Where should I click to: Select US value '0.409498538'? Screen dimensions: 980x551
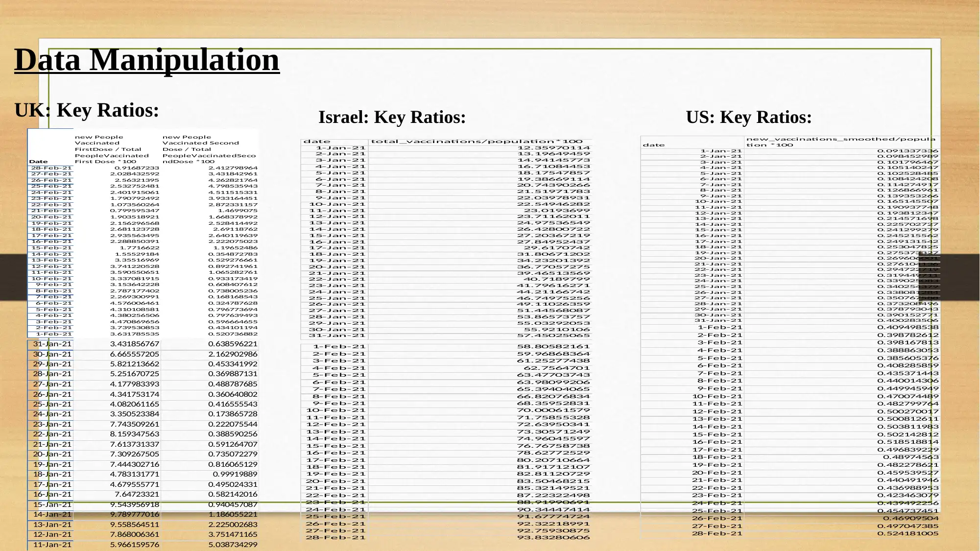[908, 328]
